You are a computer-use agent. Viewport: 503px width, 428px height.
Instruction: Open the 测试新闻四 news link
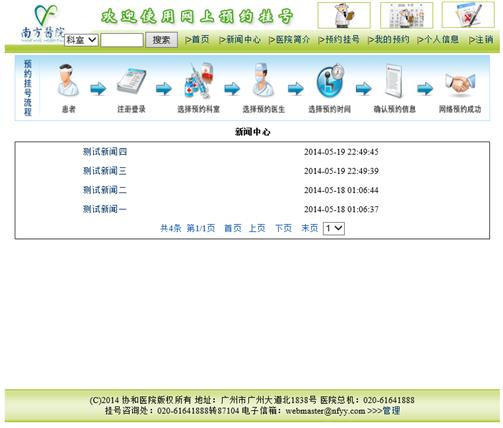click(105, 152)
